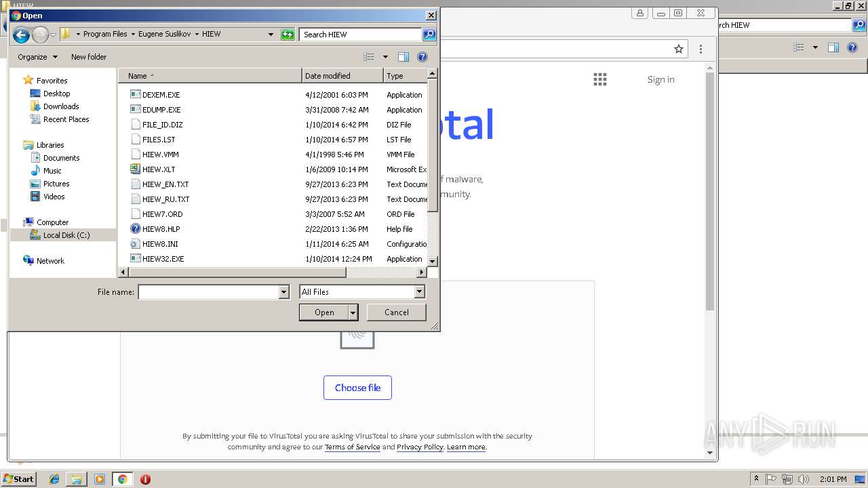The height and width of the screenshot is (488, 868).
Task: Change view icon in Open dialog toolbar
Action: (369, 57)
